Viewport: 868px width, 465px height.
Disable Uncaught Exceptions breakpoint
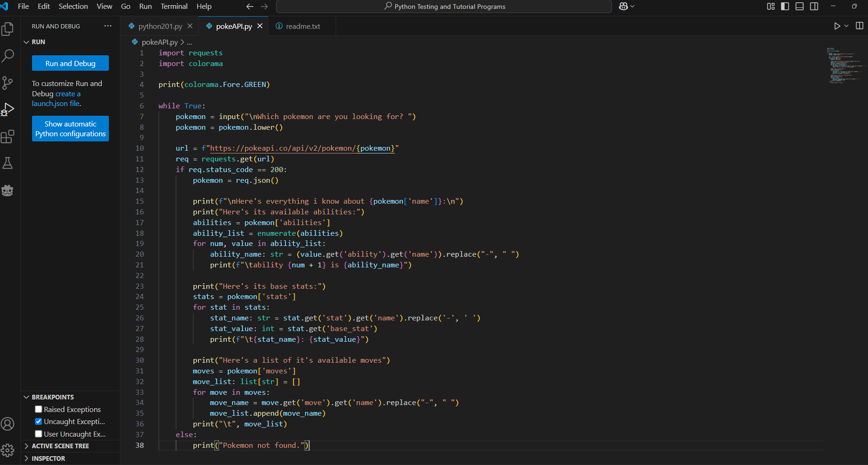click(x=39, y=422)
